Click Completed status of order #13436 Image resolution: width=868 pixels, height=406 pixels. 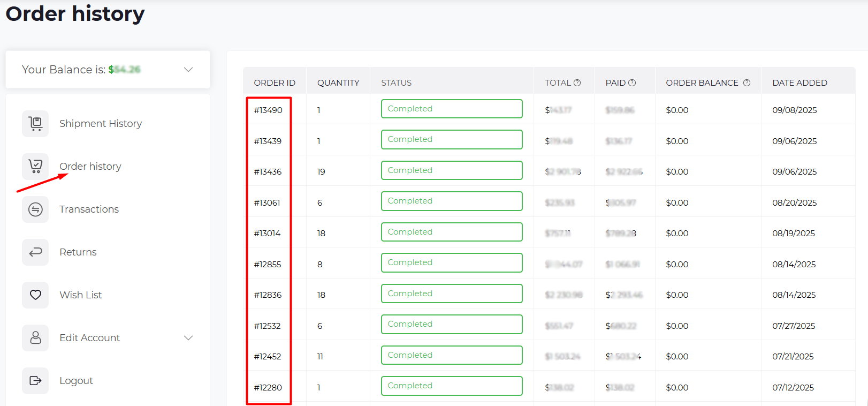coord(452,170)
